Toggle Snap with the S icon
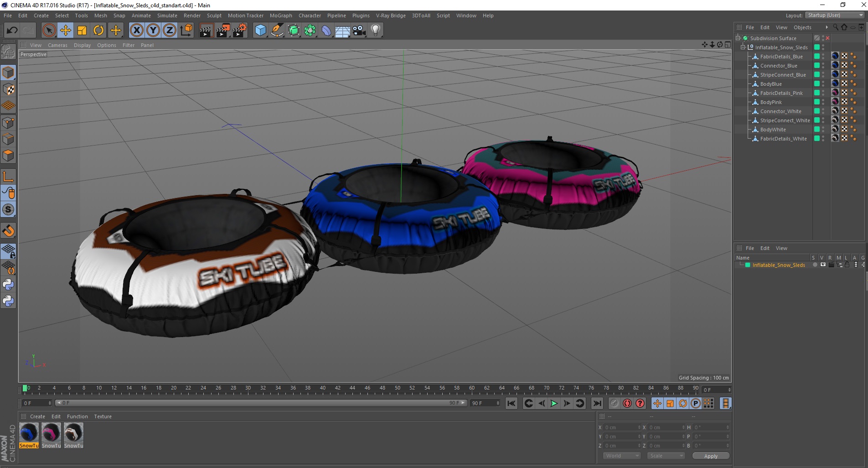This screenshot has width=868, height=468. pyautogui.click(x=8, y=210)
